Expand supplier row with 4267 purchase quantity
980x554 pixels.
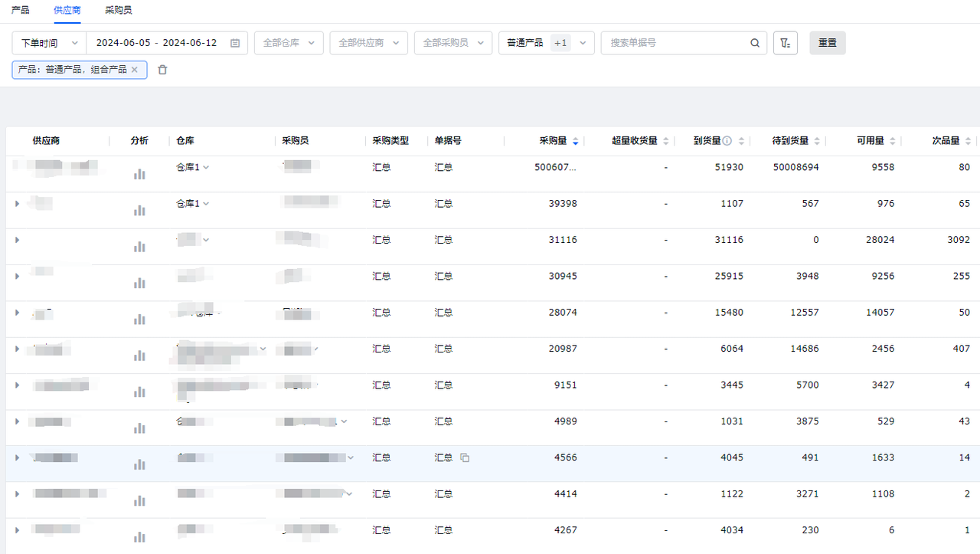(x=17, y=530)
